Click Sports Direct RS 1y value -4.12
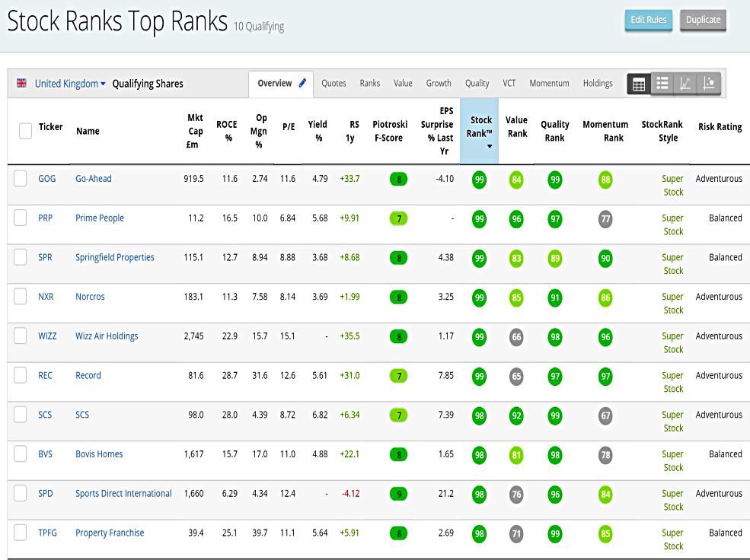The width and height of the screenshot is (750, 560). click(x=350, y=493)
